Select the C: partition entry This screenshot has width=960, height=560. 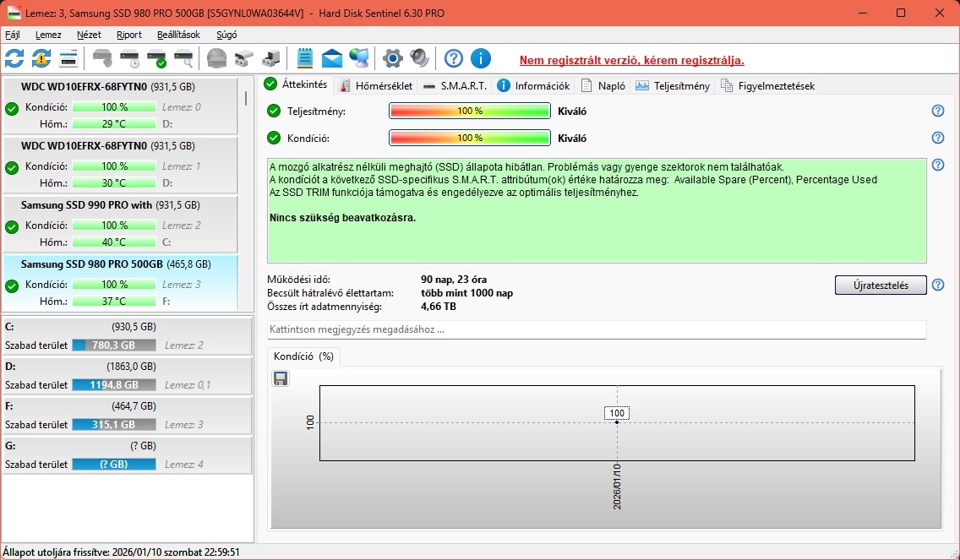pos(128,336)
